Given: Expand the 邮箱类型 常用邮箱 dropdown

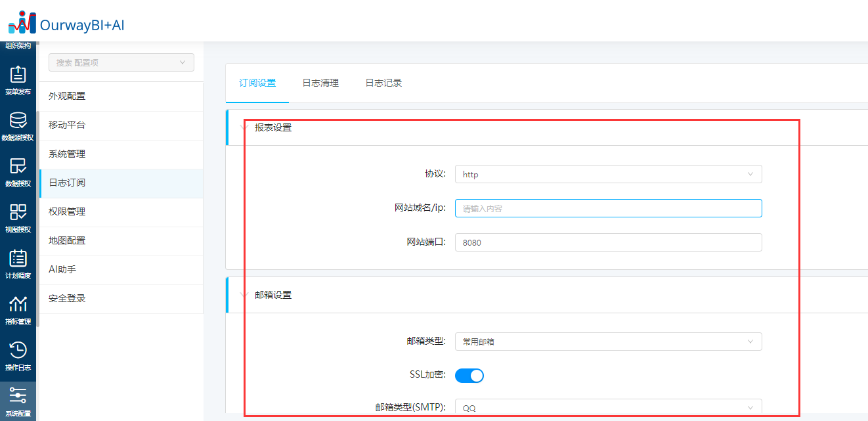Looking at the screenshot, I should tap(608, 342).
